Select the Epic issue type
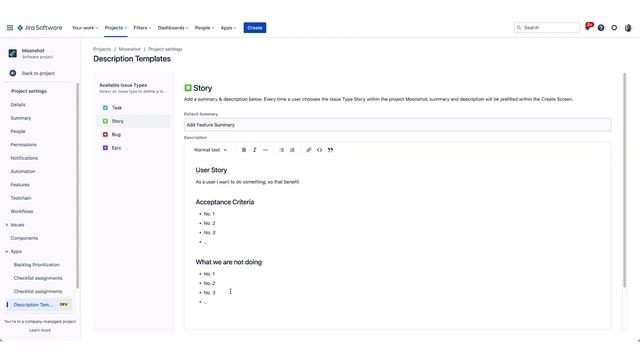This screenshot has width=640, height=360. click(x=133, y=148)
